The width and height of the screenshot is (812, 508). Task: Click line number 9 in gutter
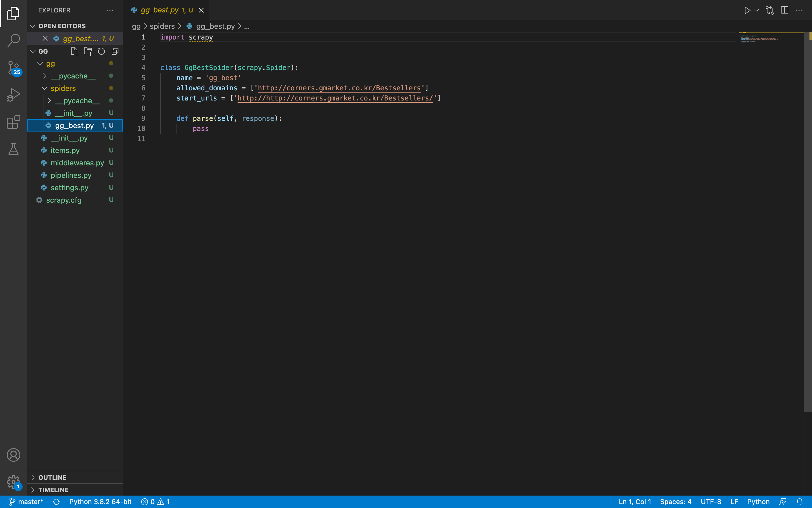coord(143,119)
